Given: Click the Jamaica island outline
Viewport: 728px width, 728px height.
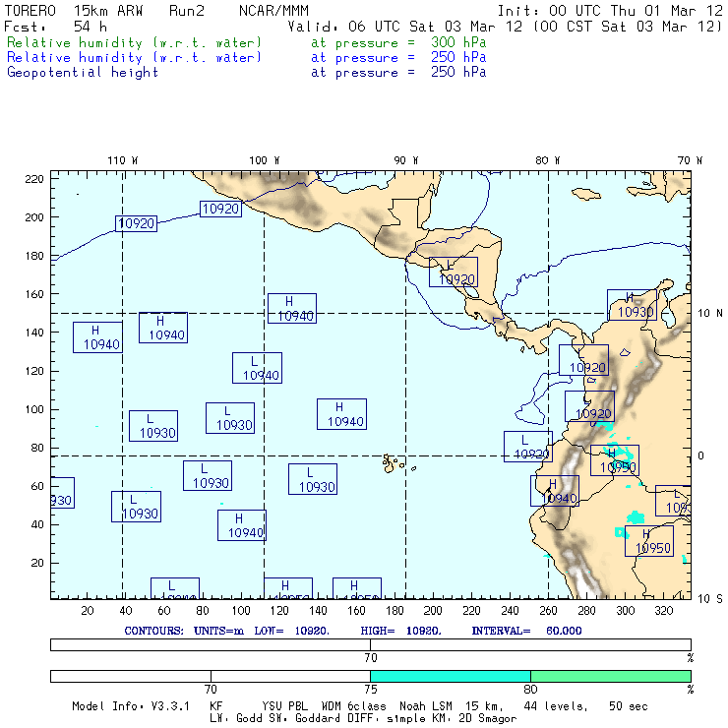Looking at the screenshot, I should pyautogui.click(x=586, y=193).
